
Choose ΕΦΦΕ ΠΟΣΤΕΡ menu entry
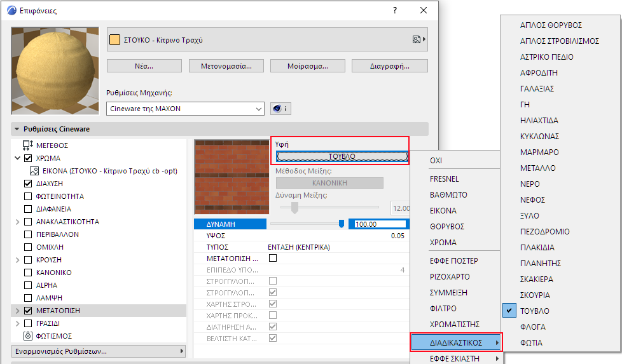tap(454, 260)
